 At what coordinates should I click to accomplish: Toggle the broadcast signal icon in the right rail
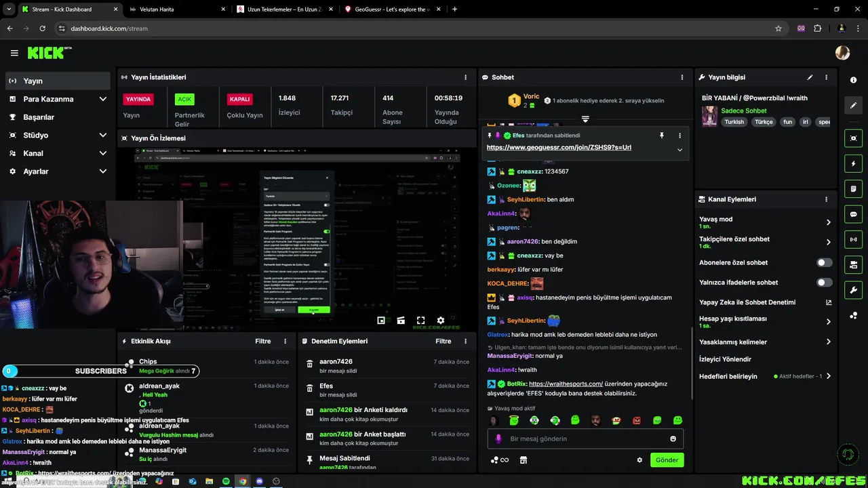(x=853, y=239)
